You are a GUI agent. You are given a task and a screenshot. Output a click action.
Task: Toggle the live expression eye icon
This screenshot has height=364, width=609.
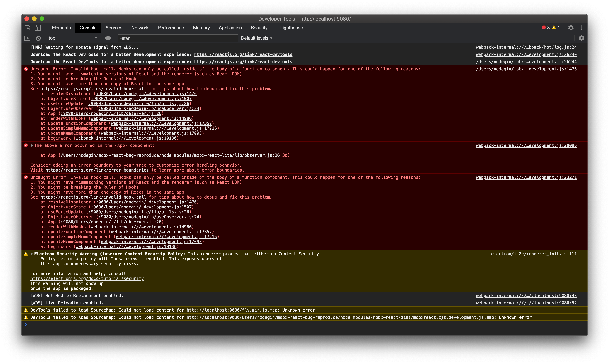(108, 38)
